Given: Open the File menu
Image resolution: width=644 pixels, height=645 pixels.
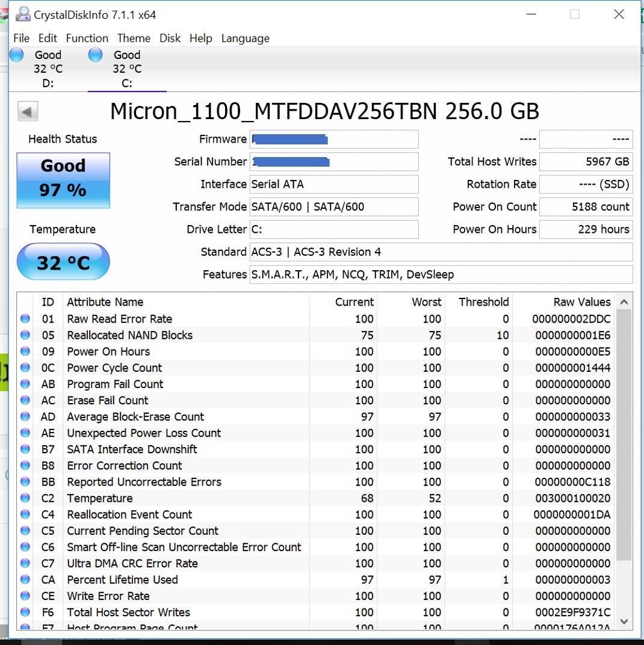Looking at the screenshot, I should point(21,38).
